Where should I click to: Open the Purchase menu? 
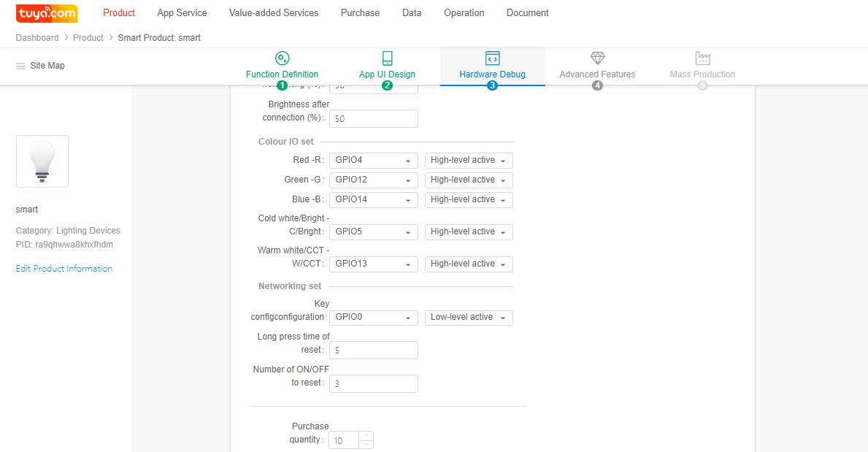(360, 12)
